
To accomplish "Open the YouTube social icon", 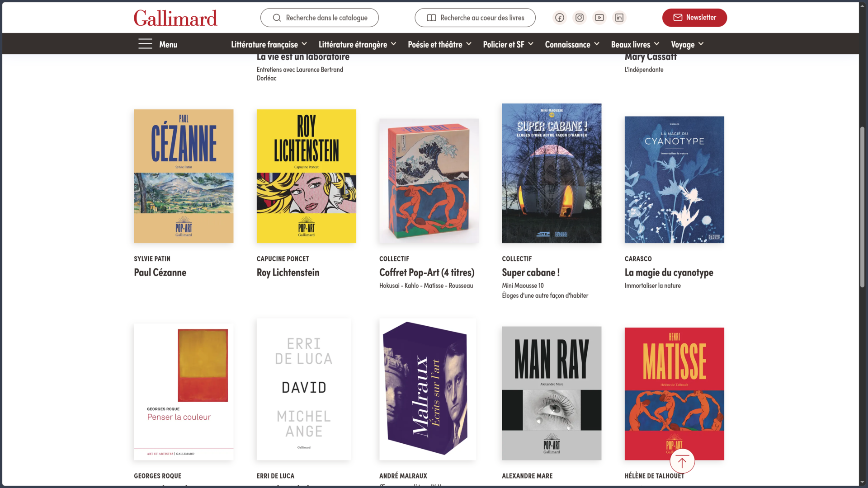I will tap(599, 18).
